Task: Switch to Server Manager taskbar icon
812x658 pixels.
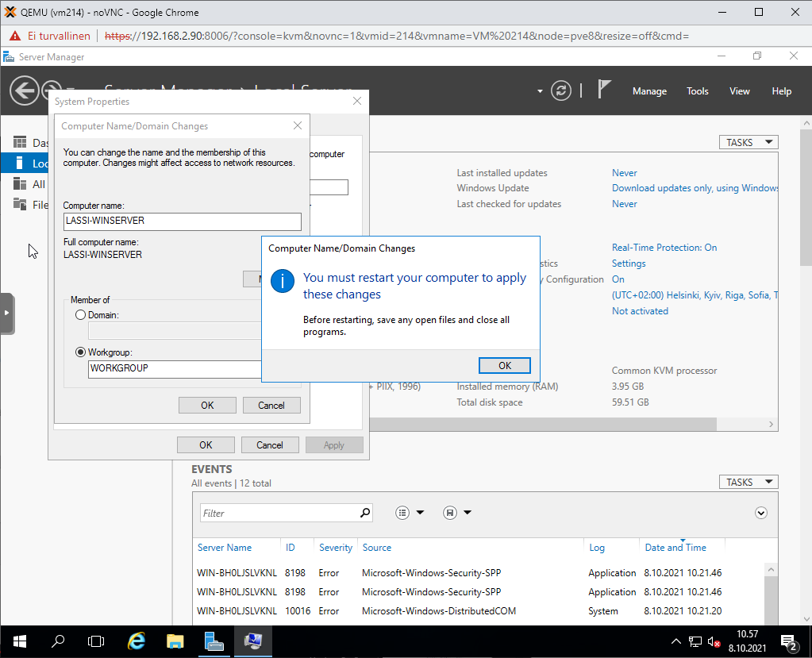Action: 214,641
